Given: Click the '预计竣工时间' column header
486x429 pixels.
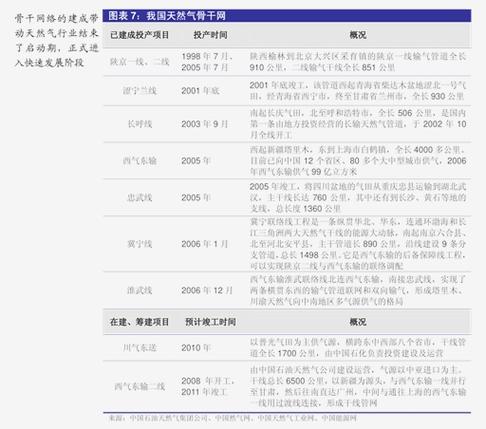Looking at the screenshot, I should tap(210, 322).
